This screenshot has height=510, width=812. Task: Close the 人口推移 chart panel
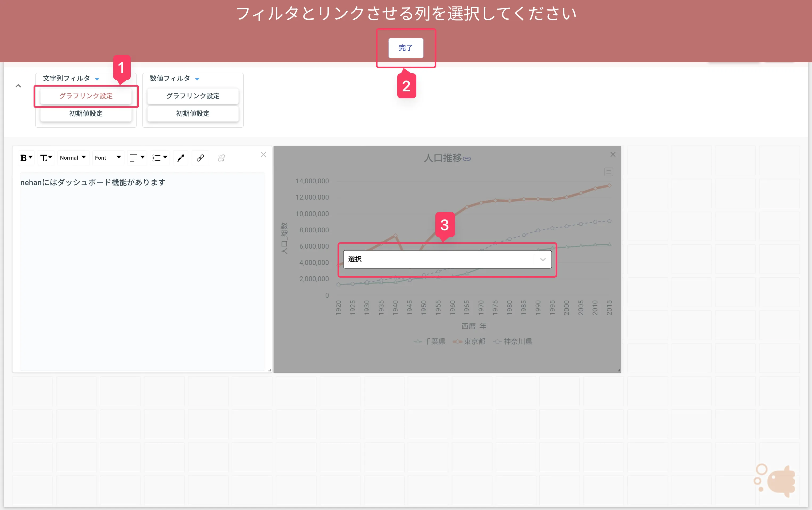[x=613, y=155]
